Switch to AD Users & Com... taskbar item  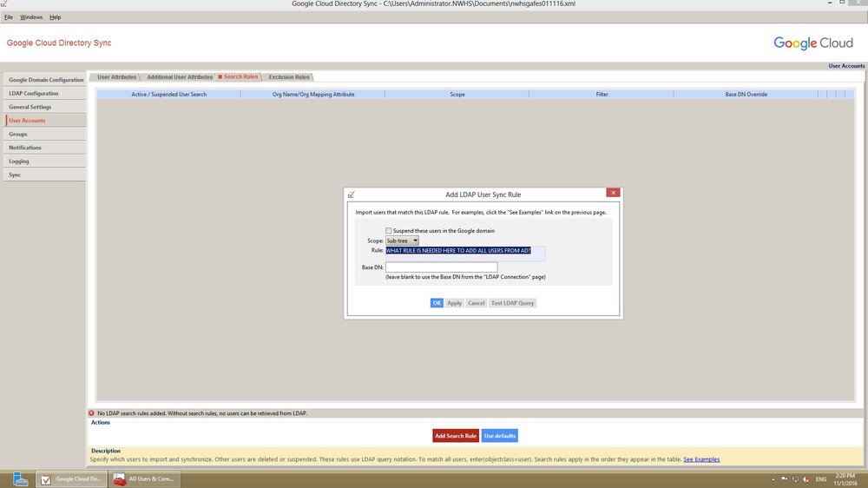[144, 479]
